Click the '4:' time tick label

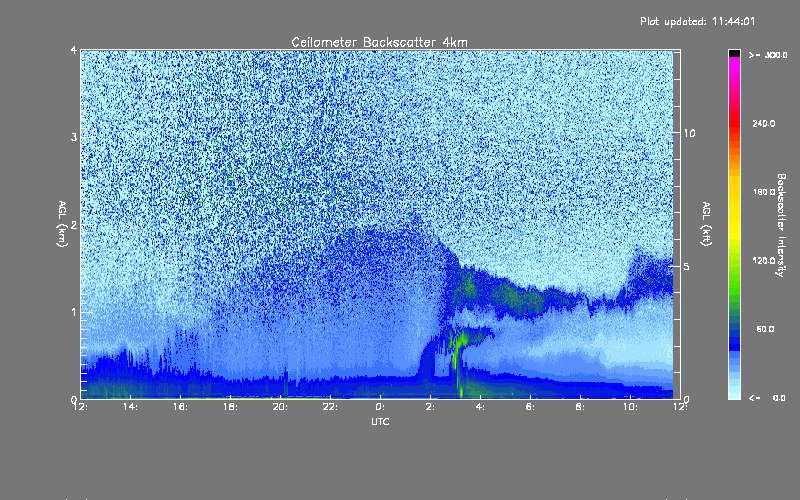pos(481,407)
